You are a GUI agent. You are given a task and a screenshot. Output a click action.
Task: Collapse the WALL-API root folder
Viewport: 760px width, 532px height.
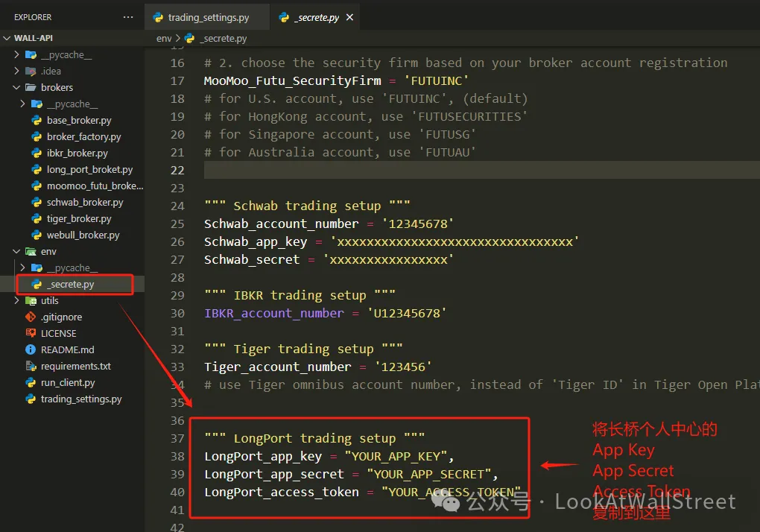coord(7,38)
